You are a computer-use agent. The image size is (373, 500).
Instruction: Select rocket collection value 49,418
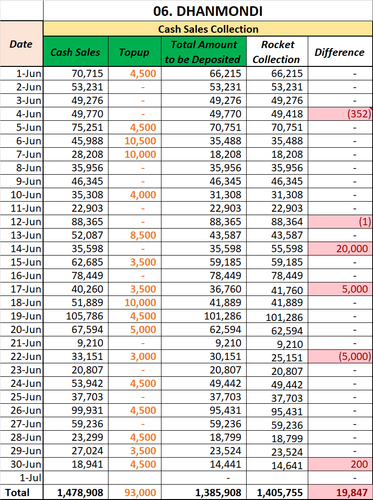point(277,114)
